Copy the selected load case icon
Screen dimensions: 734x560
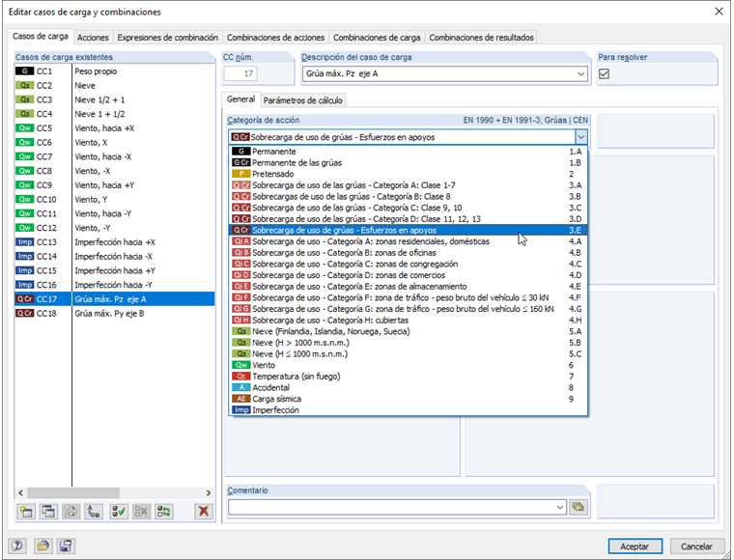[48, 512]
